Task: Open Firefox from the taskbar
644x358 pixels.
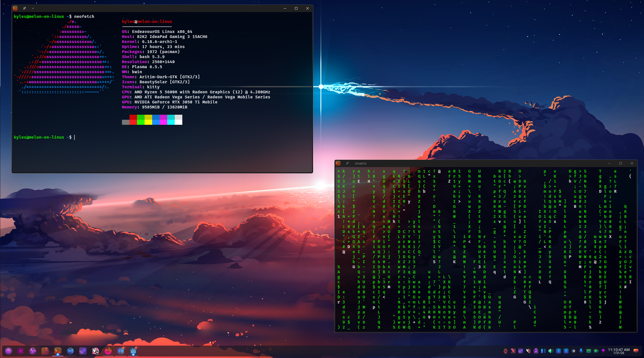Action: [108, 351]
